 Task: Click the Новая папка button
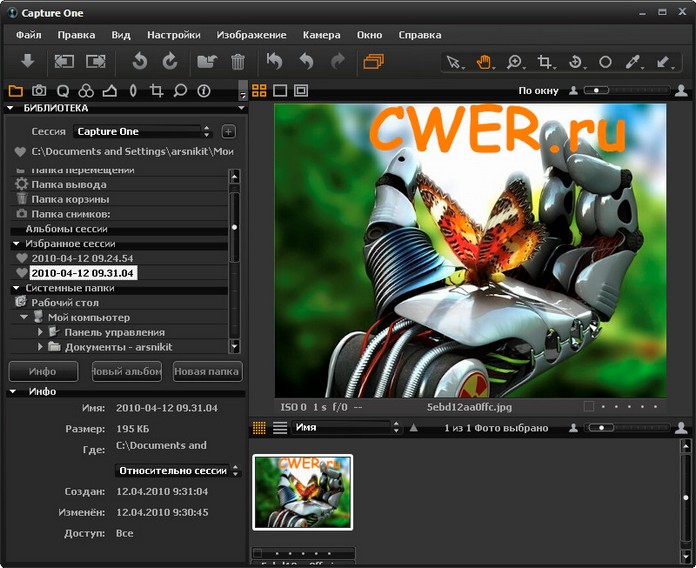pos(207,372)
